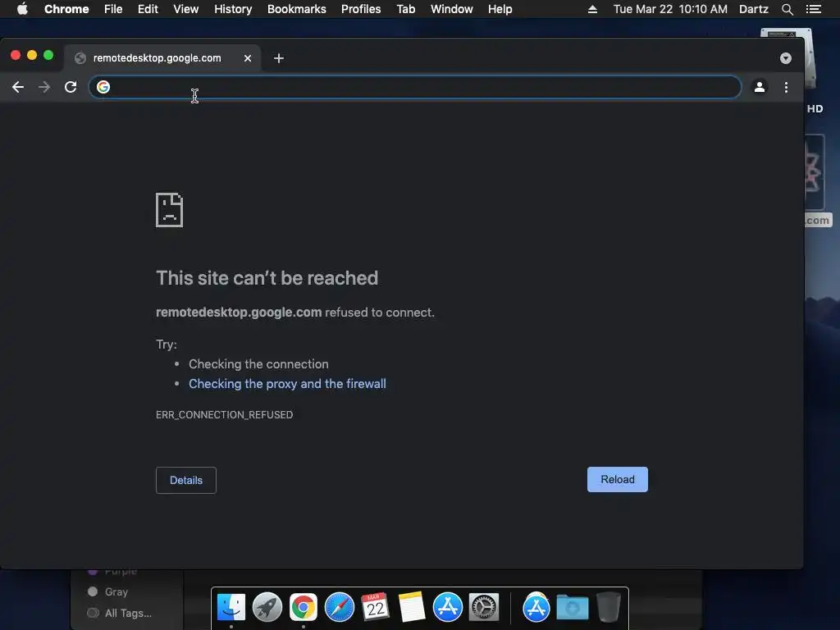Open the Apple menu

coord(22,9)
